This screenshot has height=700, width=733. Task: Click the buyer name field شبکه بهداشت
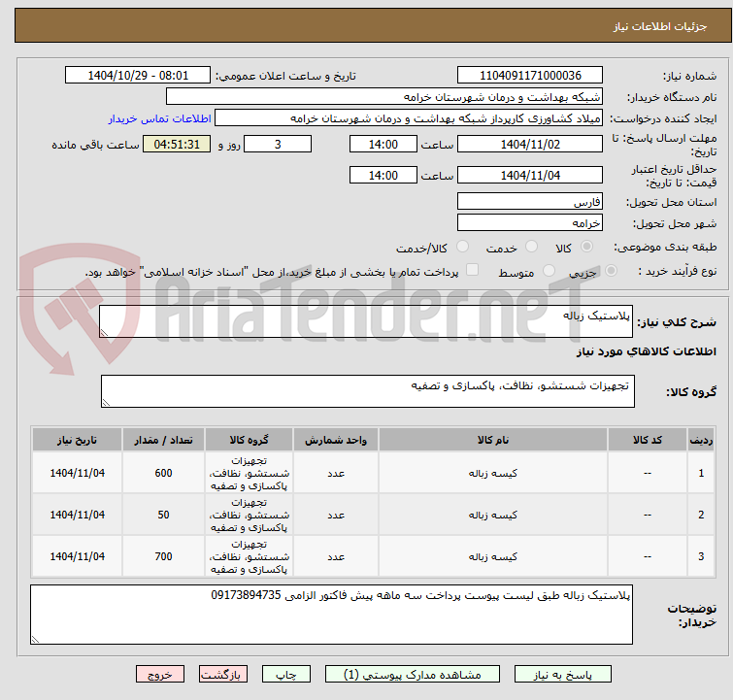pyautogui.click(x=384, y=97)
